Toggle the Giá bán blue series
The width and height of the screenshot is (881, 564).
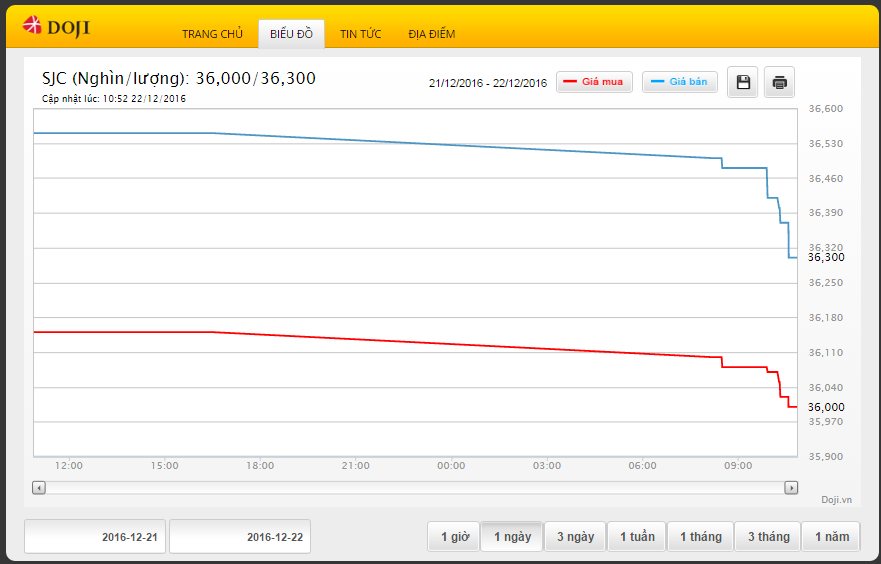point(680,82)
